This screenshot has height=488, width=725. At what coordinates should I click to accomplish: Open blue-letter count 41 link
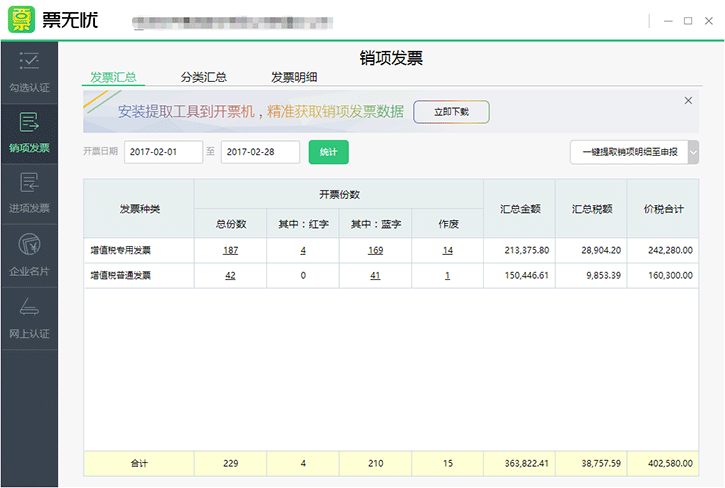(x=375, y=275)
